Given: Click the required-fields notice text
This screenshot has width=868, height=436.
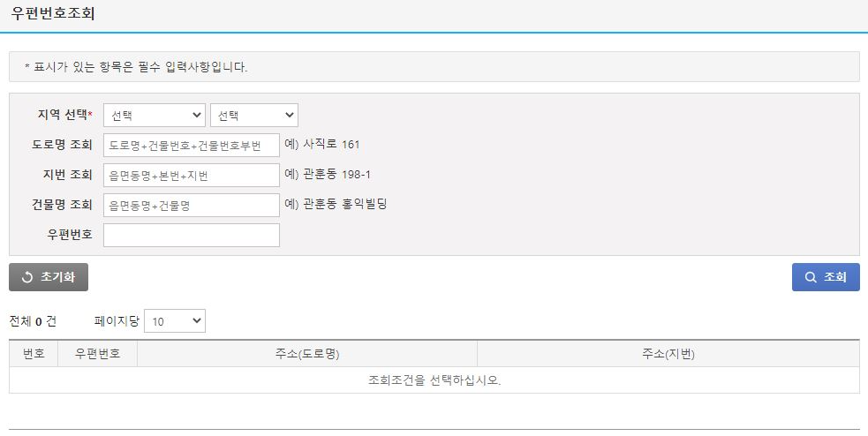Looking at the screenshot, I should coord(136,67).
